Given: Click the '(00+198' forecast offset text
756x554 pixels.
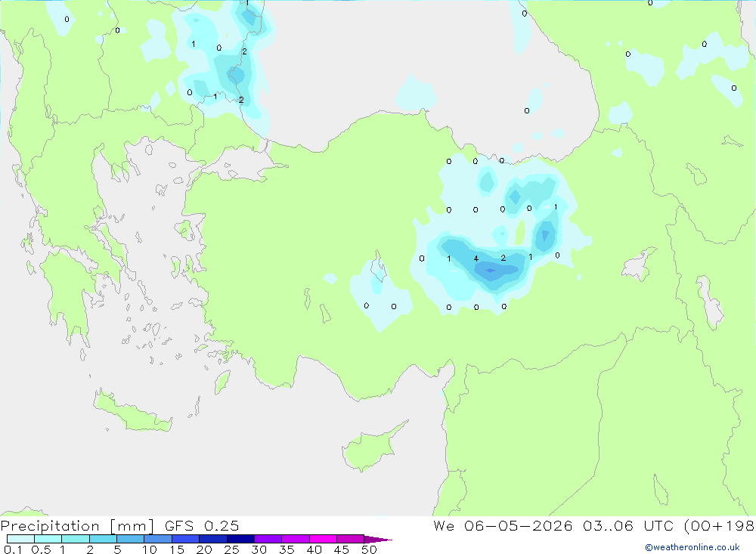Looking at the screenshot, I should pos(719,525).
